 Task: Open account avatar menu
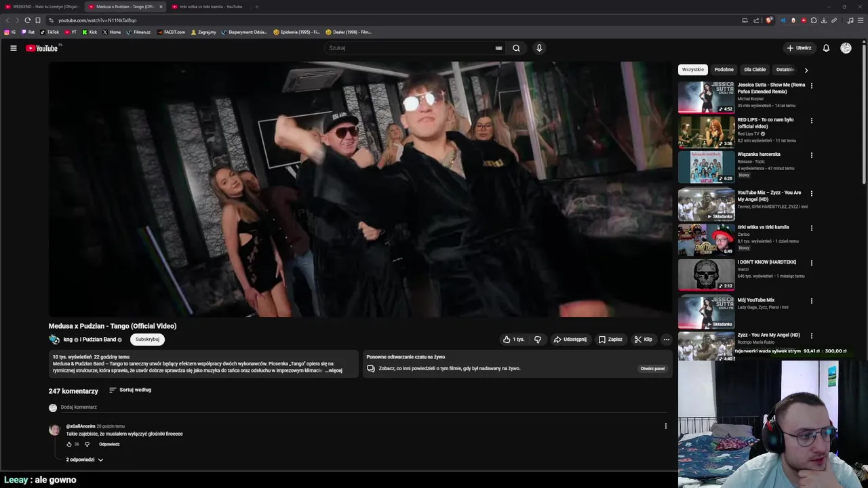pyautogui.click(x=846, y=48)
